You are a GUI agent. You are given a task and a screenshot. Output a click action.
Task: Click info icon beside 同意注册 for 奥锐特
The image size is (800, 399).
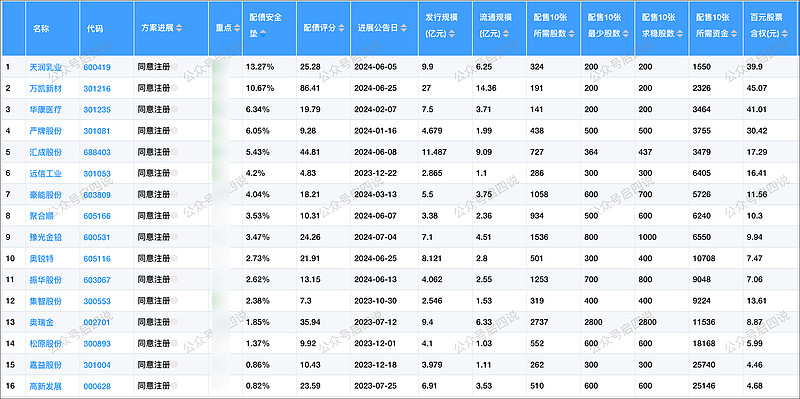point(174,259)
